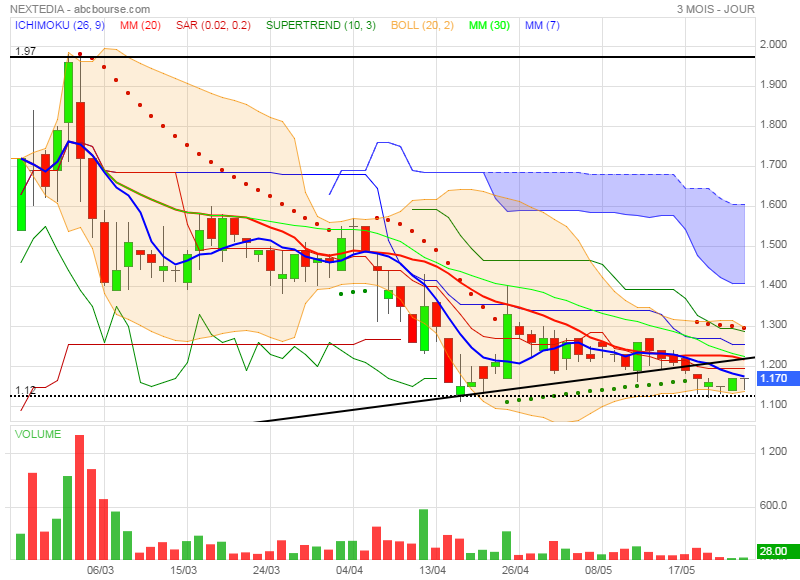
Task: Click the 1.300 price axis label
Action: tap(773, 325)
